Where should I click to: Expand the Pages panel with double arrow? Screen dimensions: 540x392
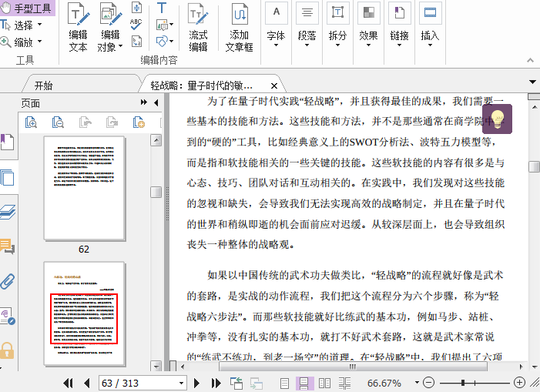click(143, 102)
